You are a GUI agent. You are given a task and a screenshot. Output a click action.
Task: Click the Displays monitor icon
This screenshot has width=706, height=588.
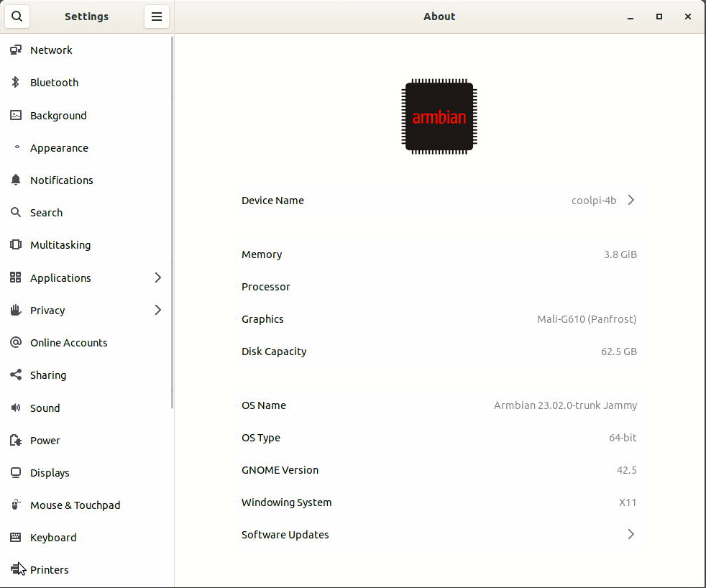pos(16,472)
